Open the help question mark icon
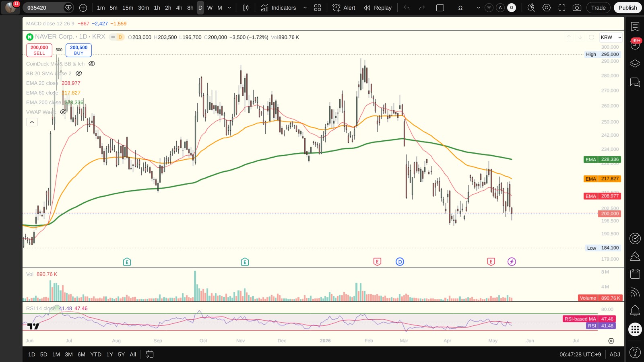This screenshot has width=644, height=362. click(x=635, y=353)
